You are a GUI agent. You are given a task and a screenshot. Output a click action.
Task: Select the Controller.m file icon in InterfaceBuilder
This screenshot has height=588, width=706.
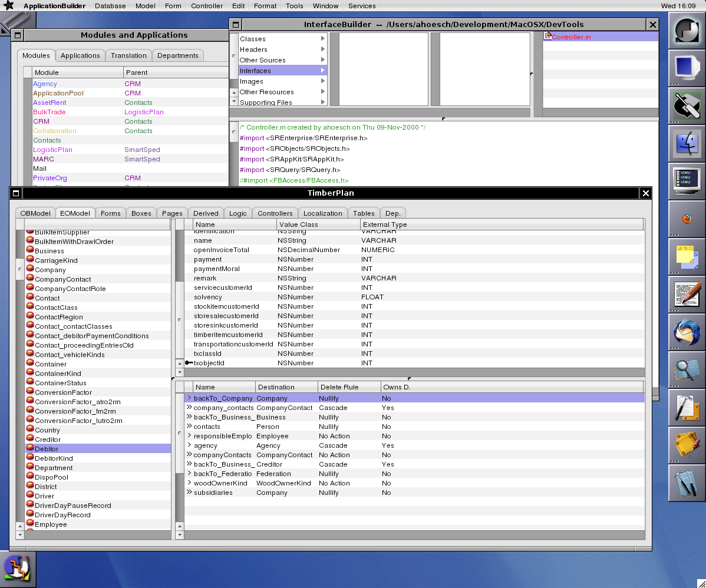click(547, 36)
